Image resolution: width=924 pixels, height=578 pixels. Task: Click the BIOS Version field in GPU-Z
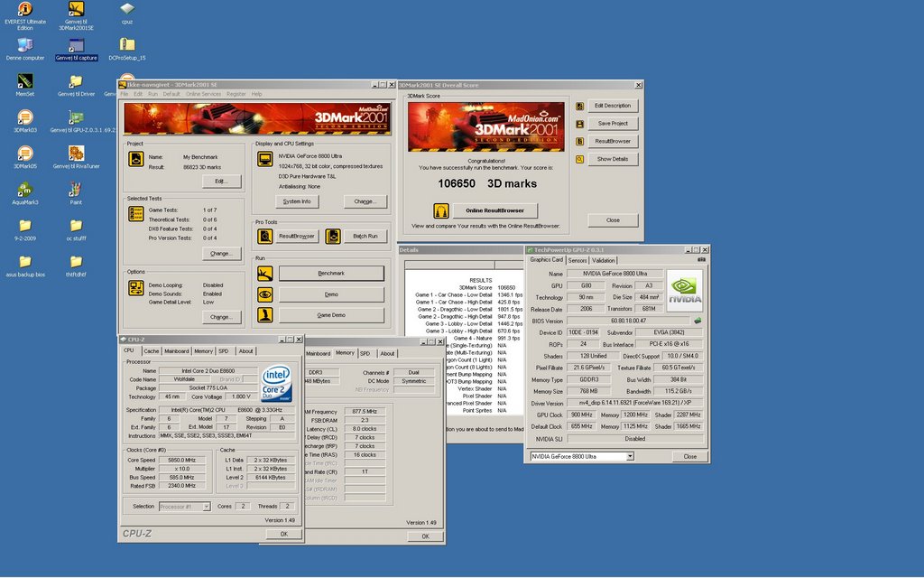click(629, 321)
